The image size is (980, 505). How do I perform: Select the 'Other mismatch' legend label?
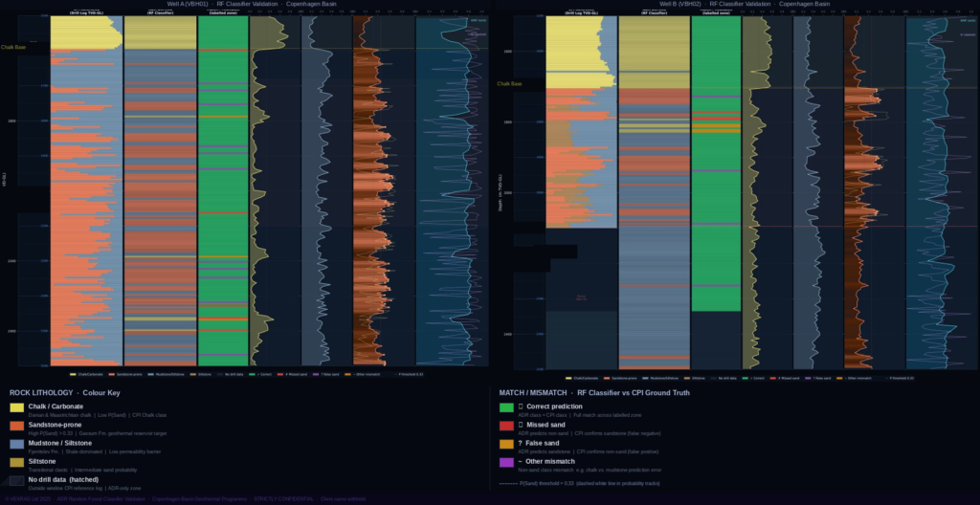[550, 461]
